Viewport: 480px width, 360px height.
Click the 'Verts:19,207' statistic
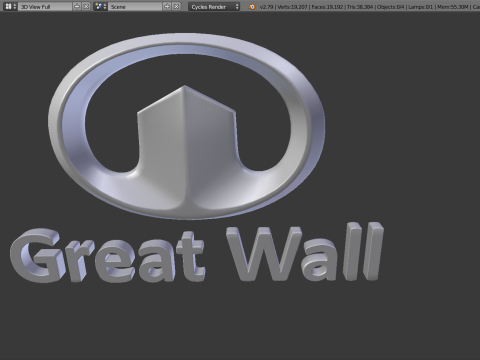tap(292, 7)
